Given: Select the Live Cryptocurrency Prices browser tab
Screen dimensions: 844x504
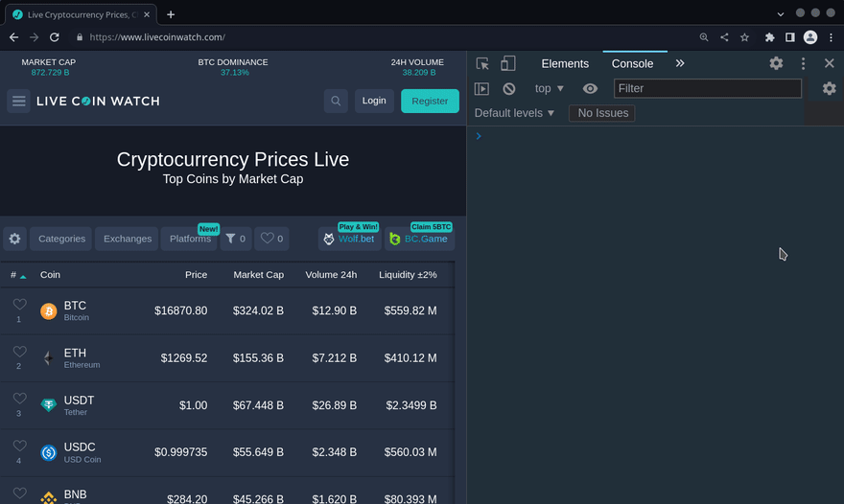Looking at the screenshot, I should click(81, 14).
